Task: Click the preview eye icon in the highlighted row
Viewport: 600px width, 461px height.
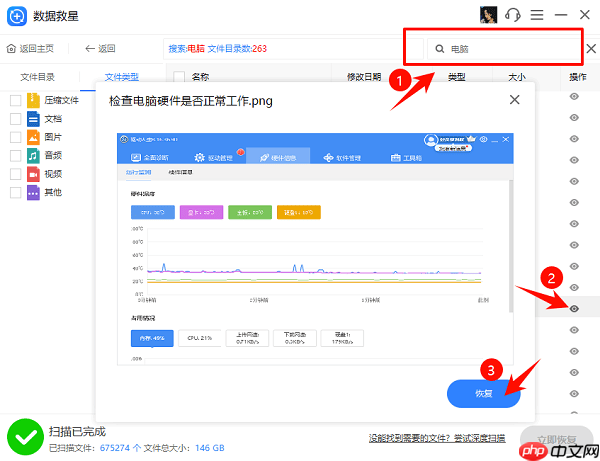Action: pos(575,309)
